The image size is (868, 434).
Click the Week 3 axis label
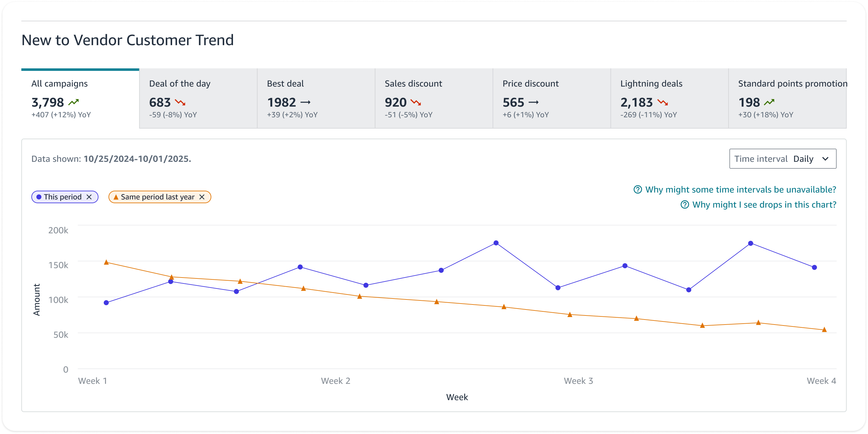(x=578, y=381)
